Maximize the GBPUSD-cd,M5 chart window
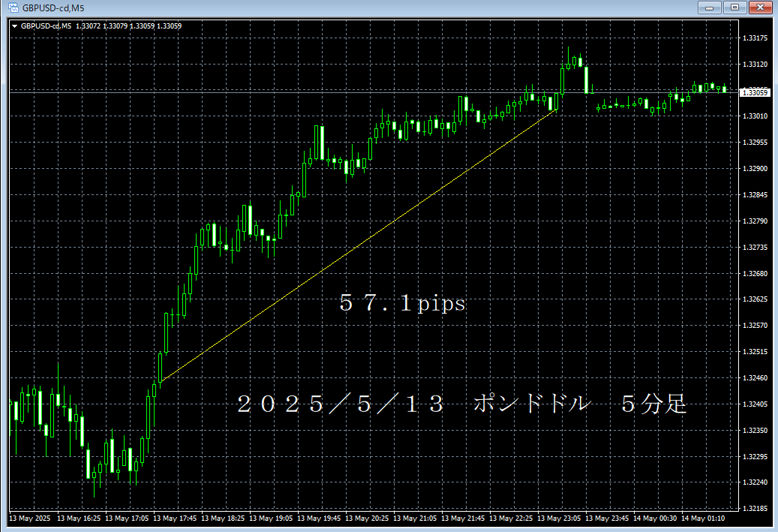The height and width of the screenshot is (532, 778). click(x=734, y=8)
